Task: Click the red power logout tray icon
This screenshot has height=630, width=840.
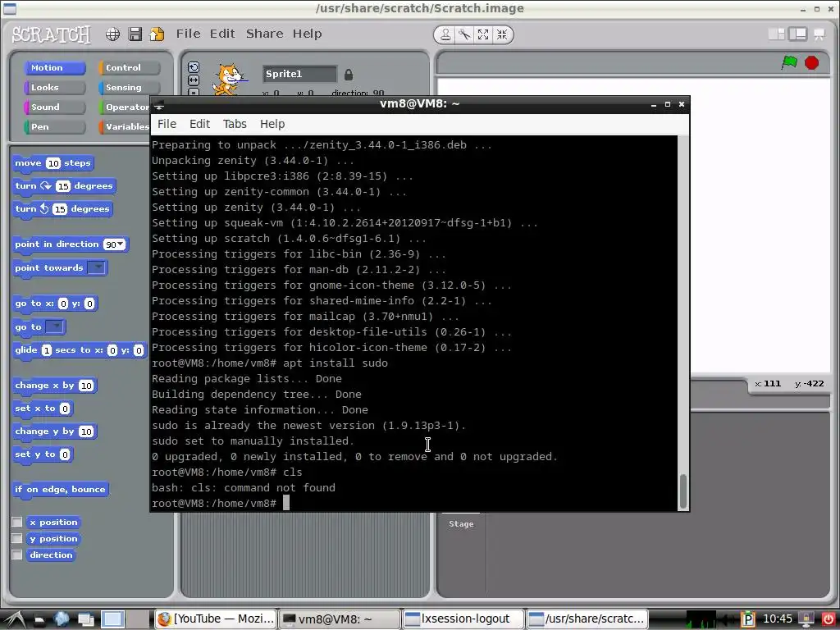Action: point(827,619)
